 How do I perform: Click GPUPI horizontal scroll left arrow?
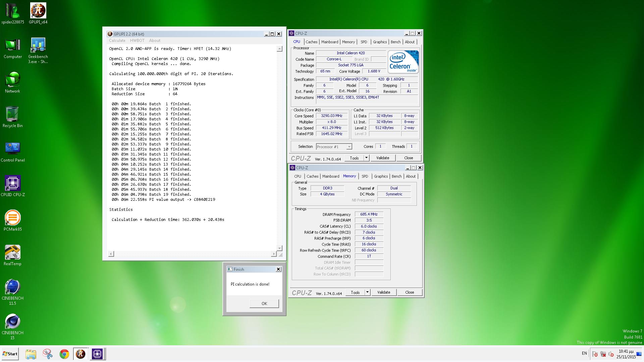(111, 254)
